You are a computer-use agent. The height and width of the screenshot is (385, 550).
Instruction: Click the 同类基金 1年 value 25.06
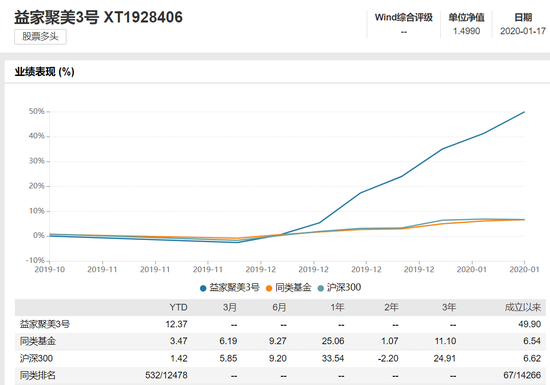point(333,341)
